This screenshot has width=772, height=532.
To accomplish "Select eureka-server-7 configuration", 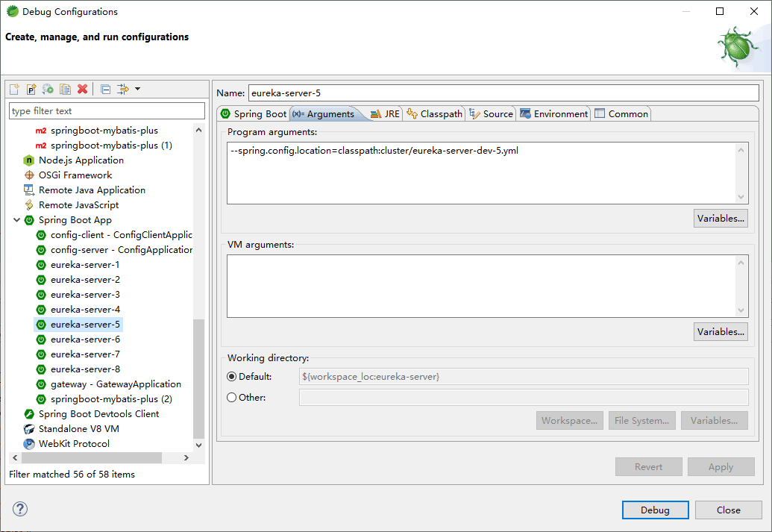I will 78,354.
